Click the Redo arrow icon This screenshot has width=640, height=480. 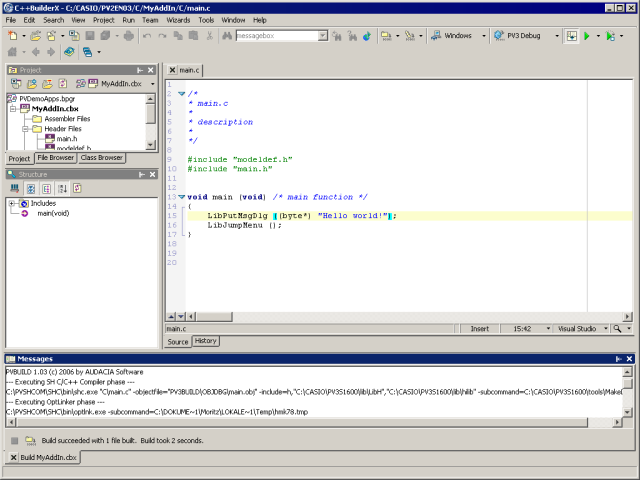tap(162, 36)
